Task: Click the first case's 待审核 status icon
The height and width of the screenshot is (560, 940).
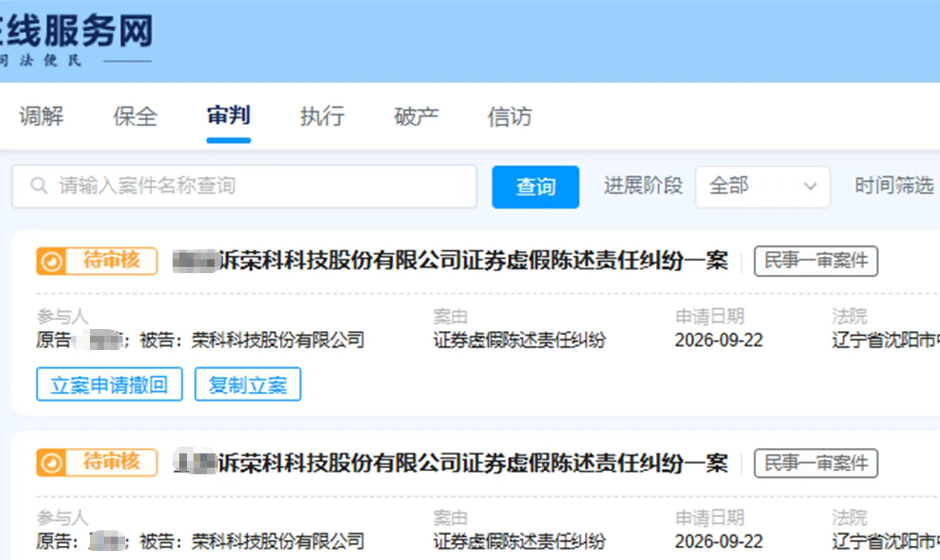Action: [x=52, y=261]
